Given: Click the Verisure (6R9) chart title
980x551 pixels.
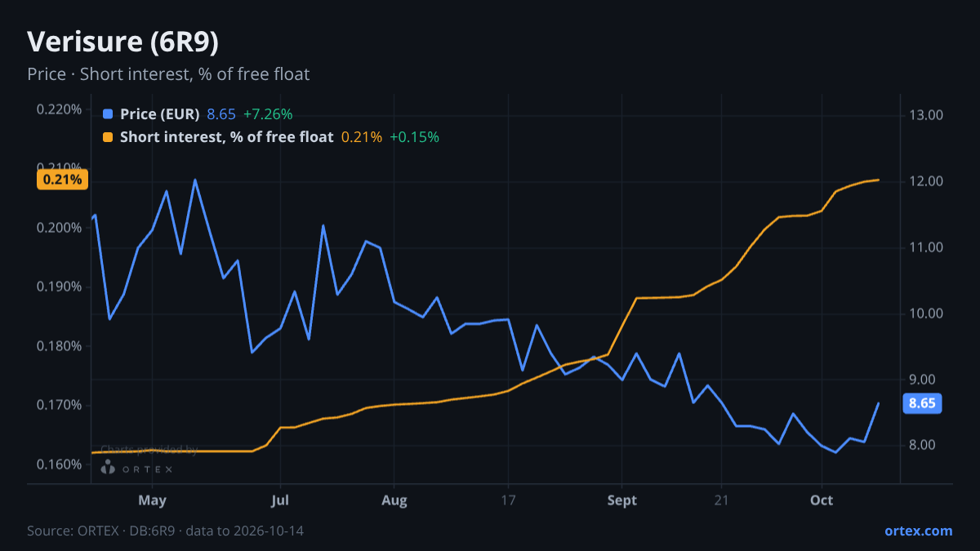Looking at the screenshot, I should click(x=122, y=42).
